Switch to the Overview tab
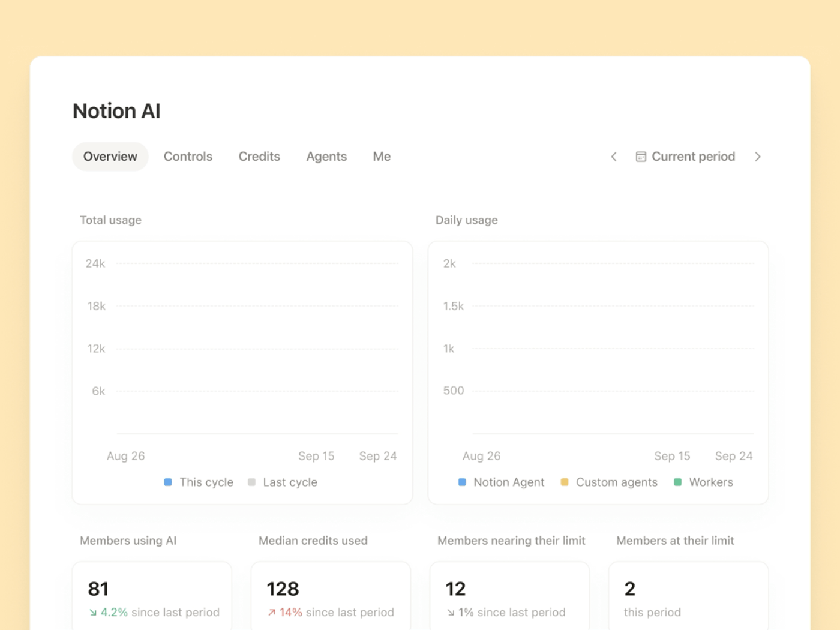 tap(110, 157)
